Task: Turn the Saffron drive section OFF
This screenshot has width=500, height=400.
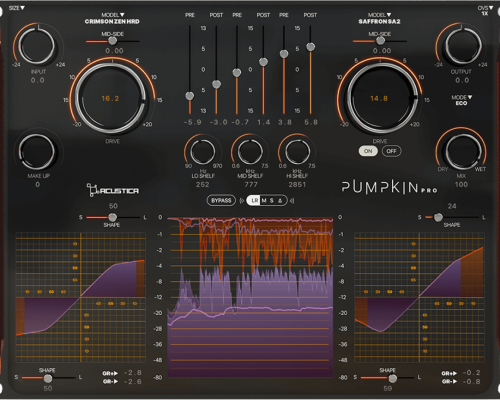Action: click(391, 151)
